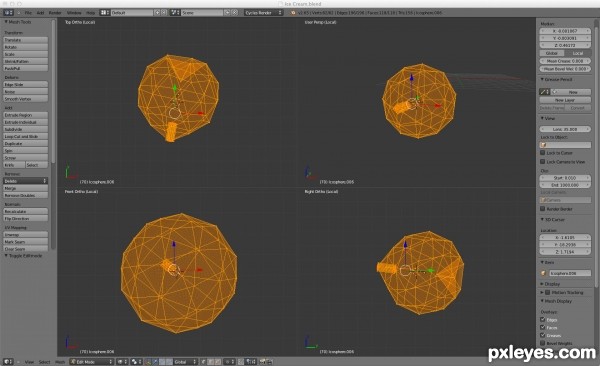The width and height of the screenshot is (600, 366).
Task: Uncheck the Creases overlay checkbox
Action: (x=543, y=335)
